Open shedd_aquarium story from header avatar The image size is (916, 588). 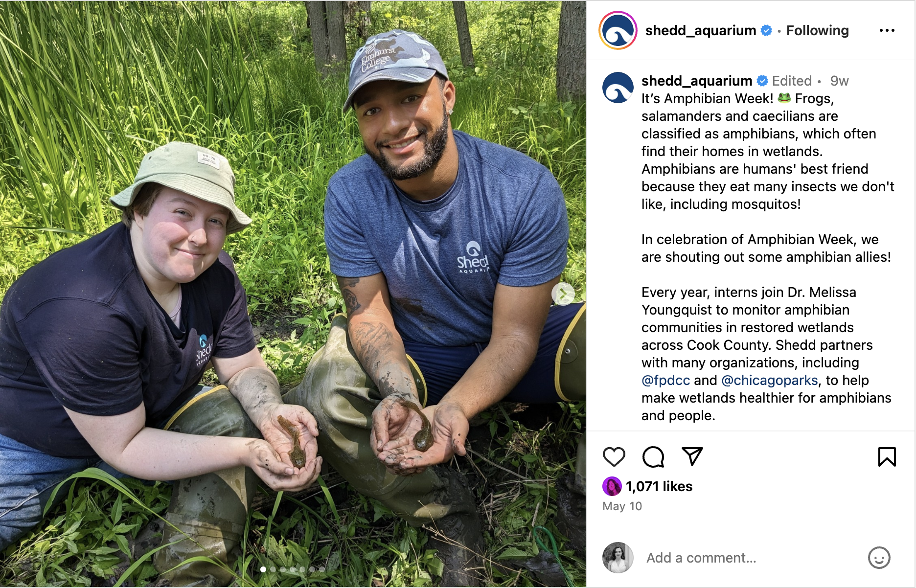618,30
